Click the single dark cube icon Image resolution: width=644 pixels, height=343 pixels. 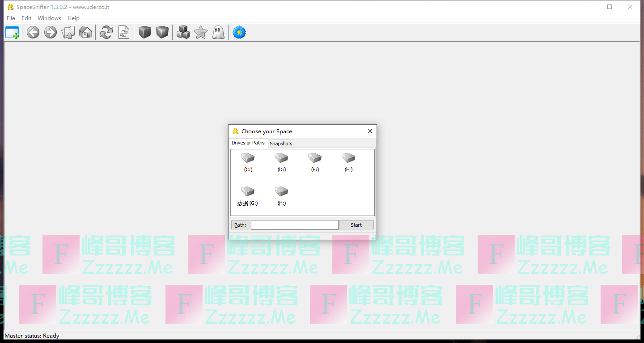click(x=145, y=33)
